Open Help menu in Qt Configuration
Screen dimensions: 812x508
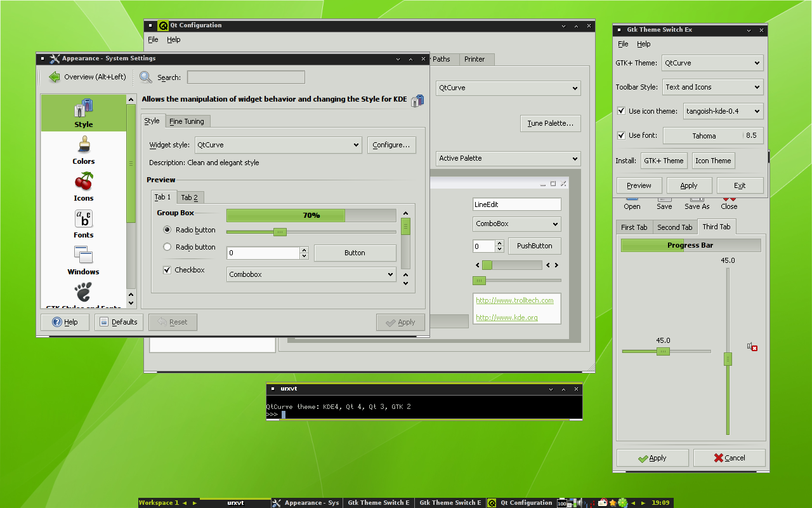(174, 39)
